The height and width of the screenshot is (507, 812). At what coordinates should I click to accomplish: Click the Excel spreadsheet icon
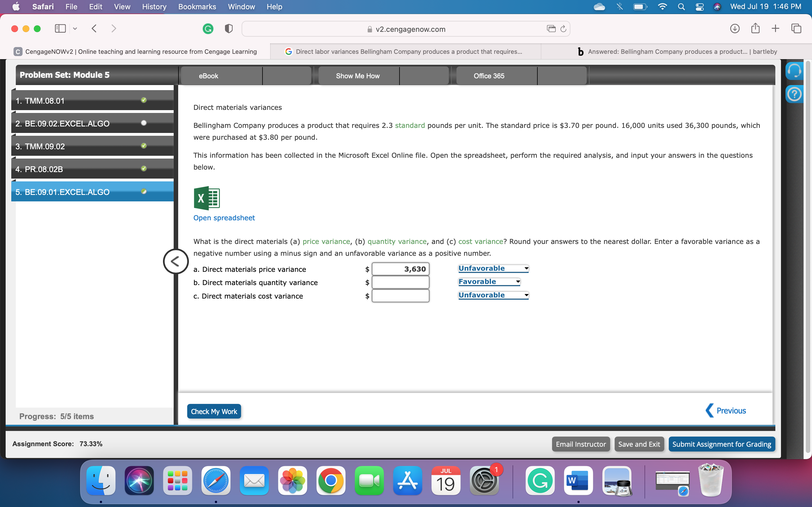(207, 198)
